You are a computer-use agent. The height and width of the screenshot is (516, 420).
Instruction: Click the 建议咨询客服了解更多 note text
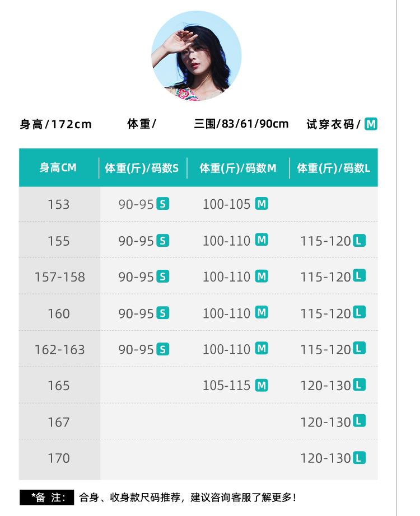[244, 497]
